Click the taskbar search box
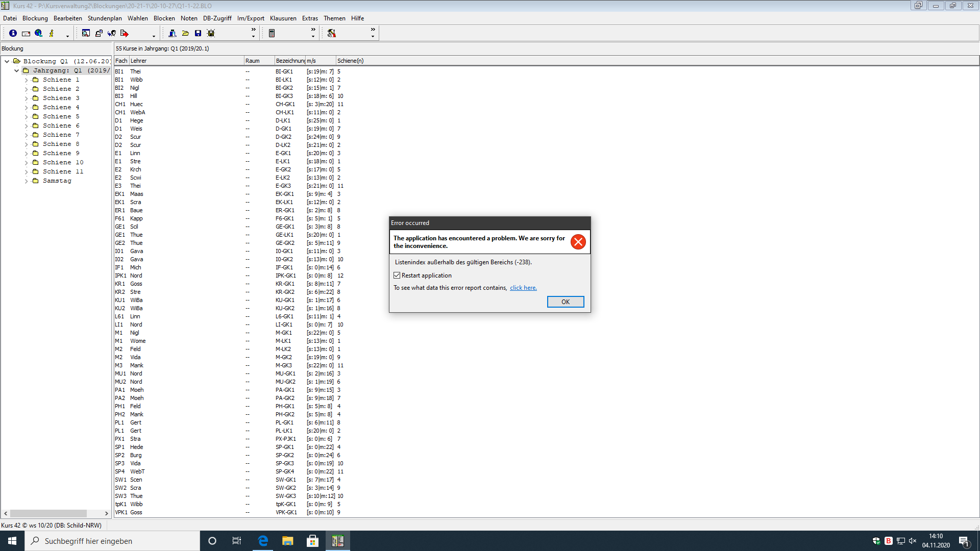Screen dimensions: 980x551 (x=112, y=541)
